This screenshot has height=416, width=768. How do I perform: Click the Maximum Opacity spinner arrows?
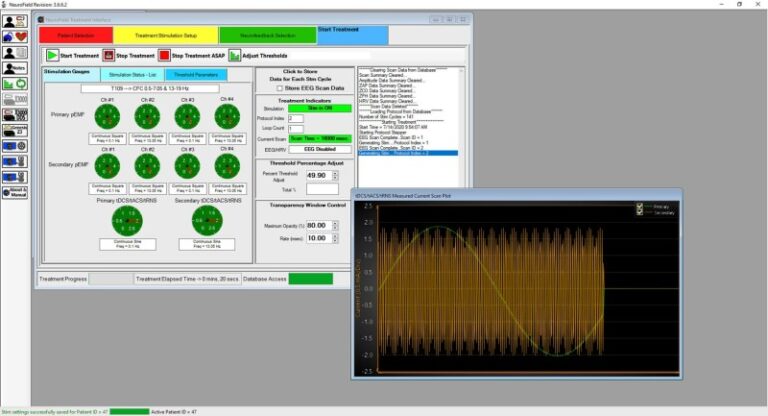point(337,225)
